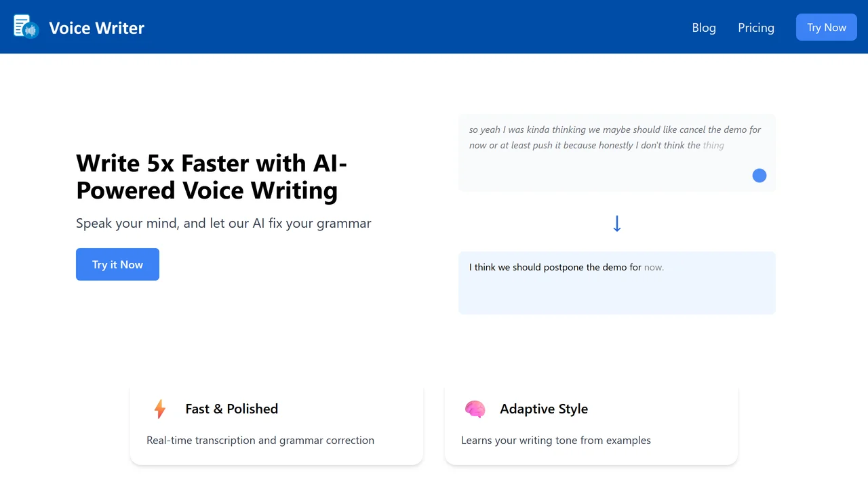Click the Speak your mind subtitle text

(224, 223)
